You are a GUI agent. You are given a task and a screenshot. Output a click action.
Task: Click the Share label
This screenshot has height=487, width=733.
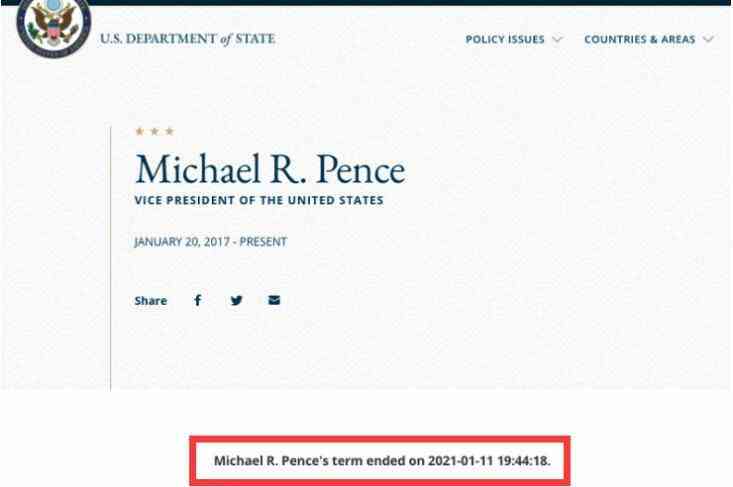151,301
